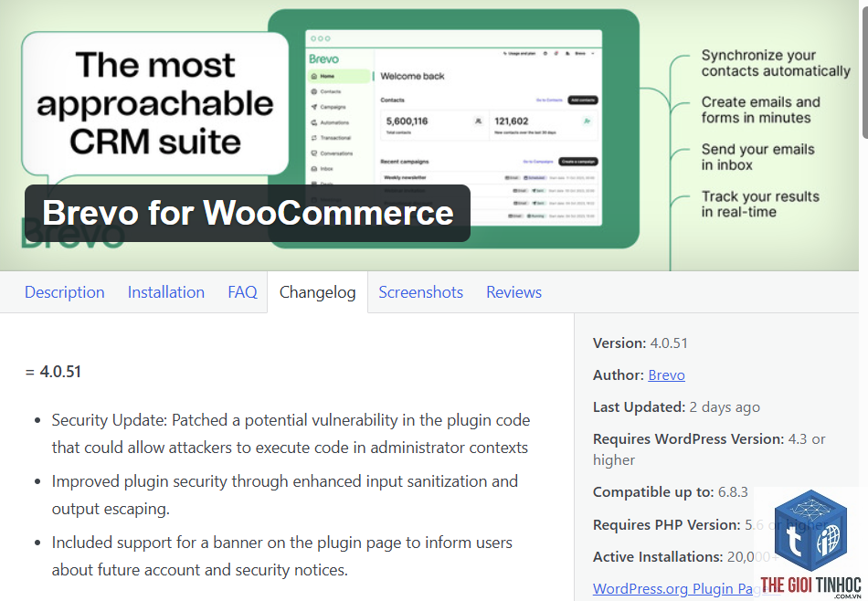
Task: Click 'Track your results in real-time' text
Action: coord(760,205)
